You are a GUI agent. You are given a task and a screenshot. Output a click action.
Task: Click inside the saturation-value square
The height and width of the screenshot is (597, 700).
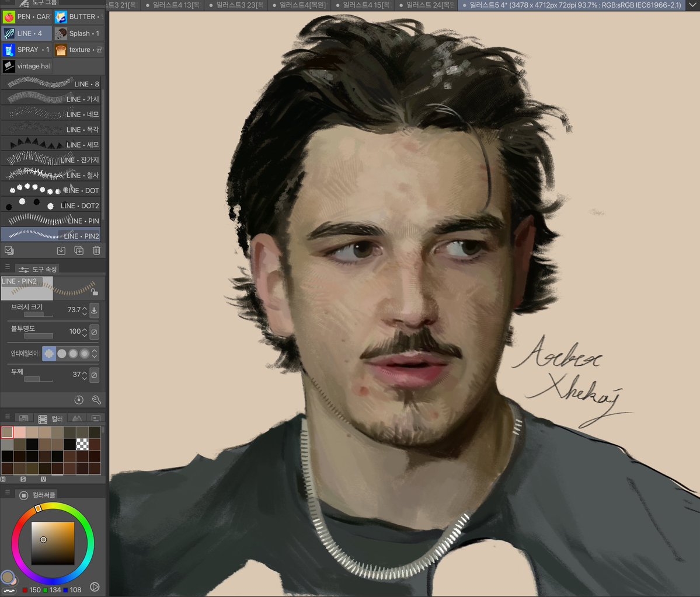coord(52,543)
